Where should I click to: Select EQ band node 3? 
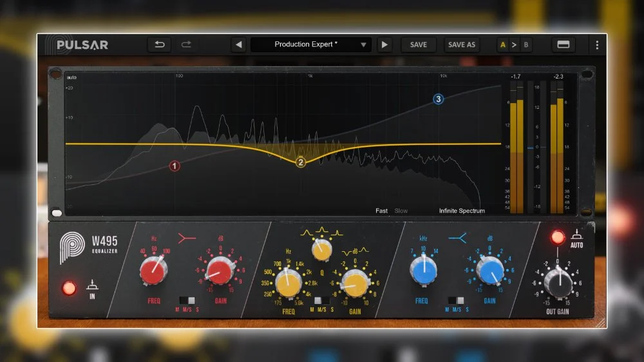(x=438, y=99)
